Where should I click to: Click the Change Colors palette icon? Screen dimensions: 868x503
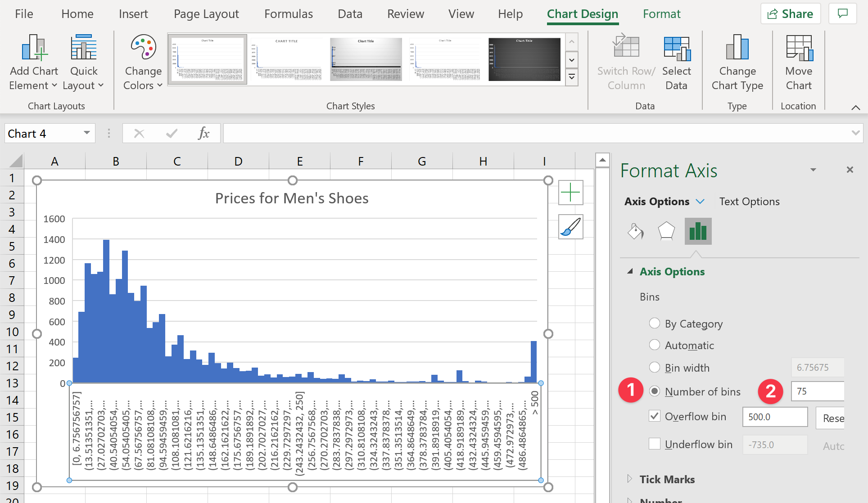[143, 48]
